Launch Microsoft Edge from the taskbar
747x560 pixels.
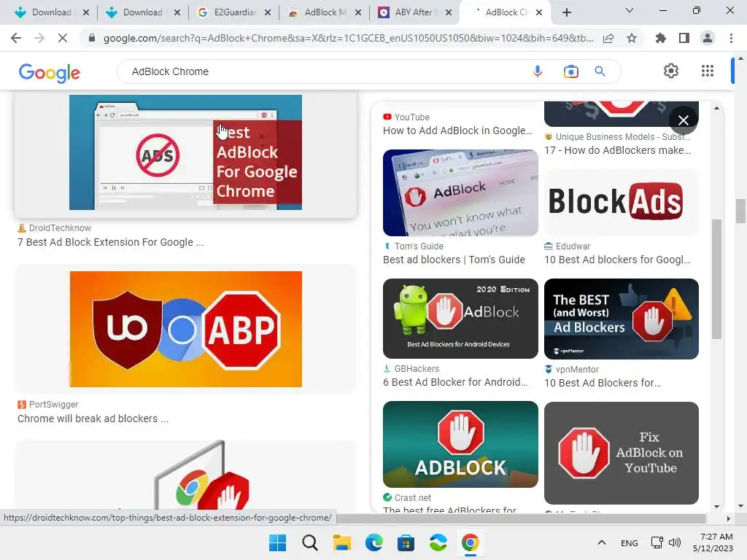(374, 542)
